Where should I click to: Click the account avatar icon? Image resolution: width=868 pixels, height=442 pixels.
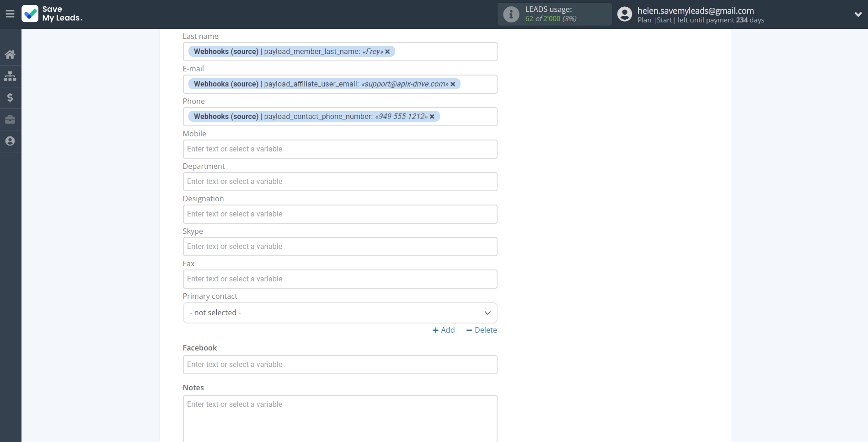(x=625, y=14)
